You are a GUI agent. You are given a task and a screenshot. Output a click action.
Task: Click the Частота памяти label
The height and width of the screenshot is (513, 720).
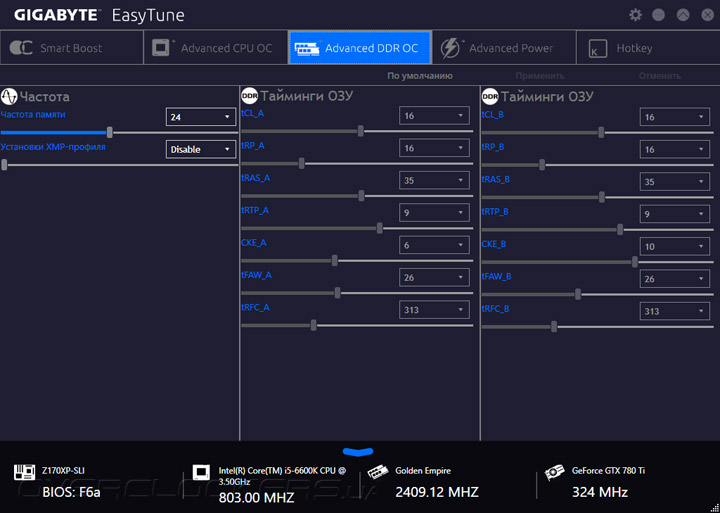(33, 114)
